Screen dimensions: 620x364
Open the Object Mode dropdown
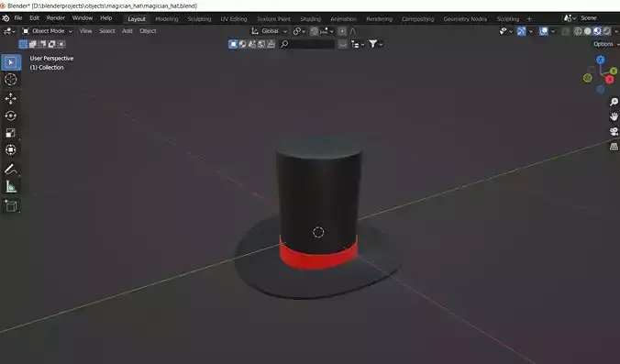[48, 31]
